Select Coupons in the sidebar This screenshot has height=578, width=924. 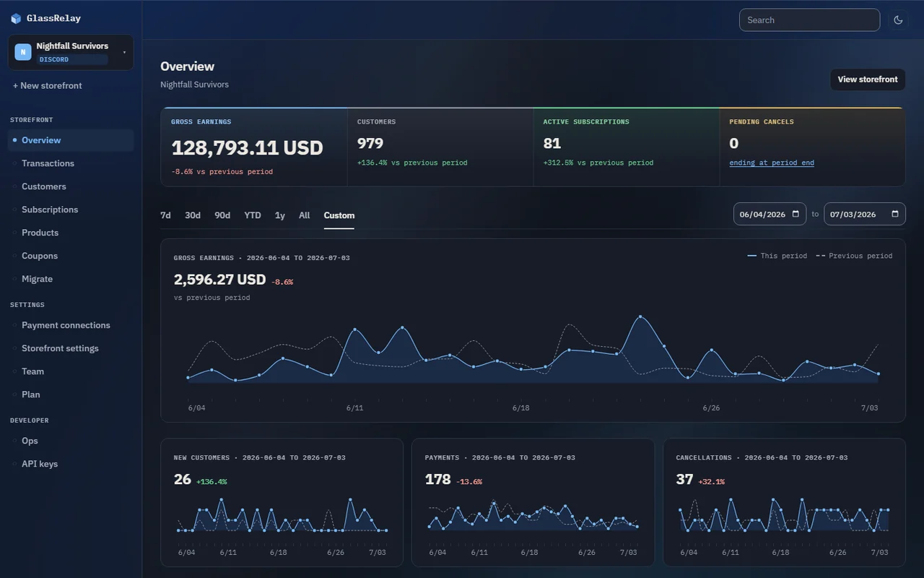point(71,256)
